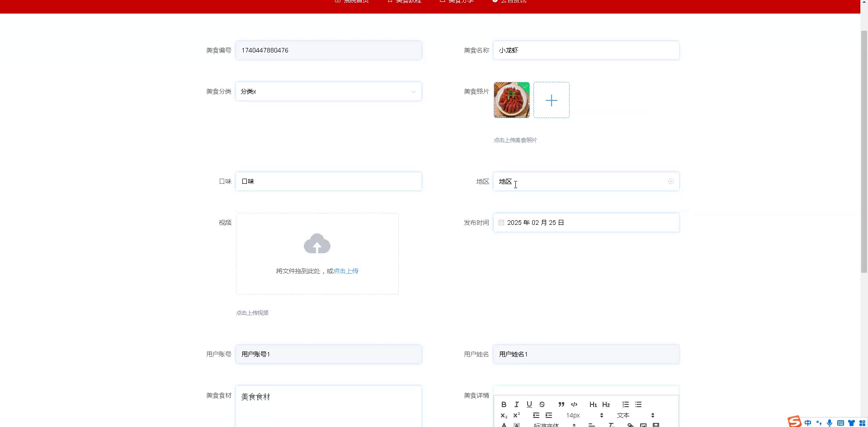Screen dimensions: 868x427
Task: Toggle bold formatting in the editor
Action: [x=504, y=404]
